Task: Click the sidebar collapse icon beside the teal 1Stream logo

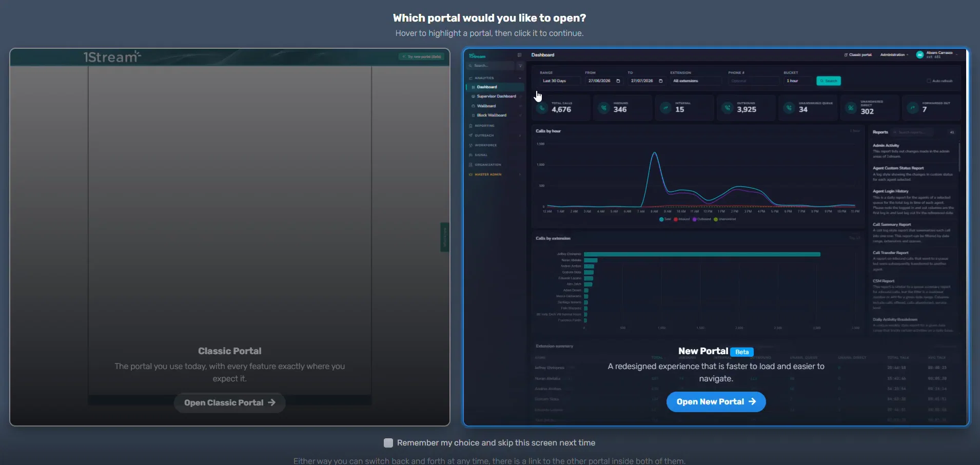Action: (x=519, y=55)
